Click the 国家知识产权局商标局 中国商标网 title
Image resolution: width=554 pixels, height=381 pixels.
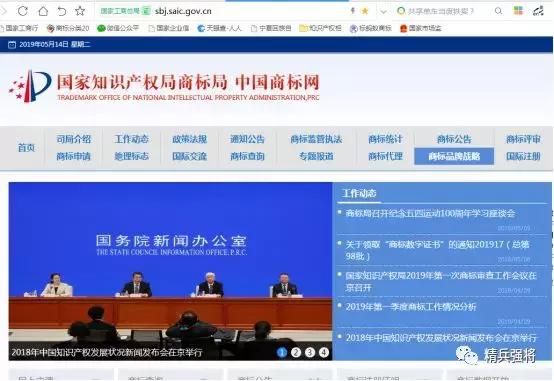pyautogui.click(x=188, y=82)
